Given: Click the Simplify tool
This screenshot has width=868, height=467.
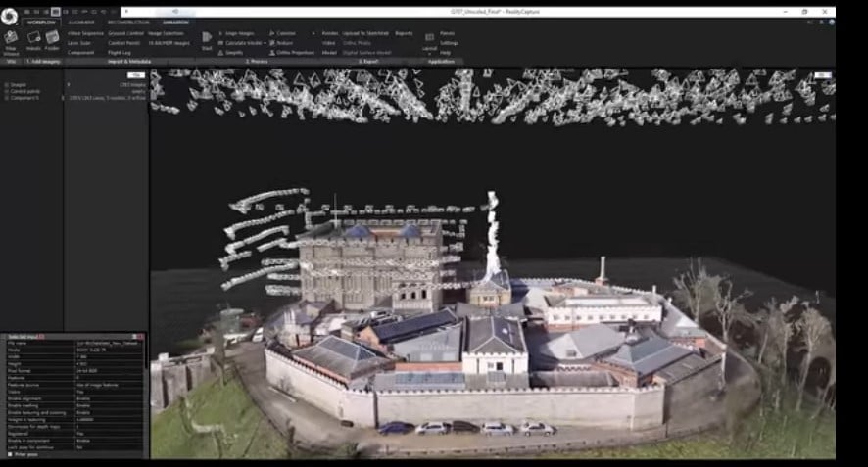Looking at the screenshot, I should pyautogui.click(x=233, y=52).
